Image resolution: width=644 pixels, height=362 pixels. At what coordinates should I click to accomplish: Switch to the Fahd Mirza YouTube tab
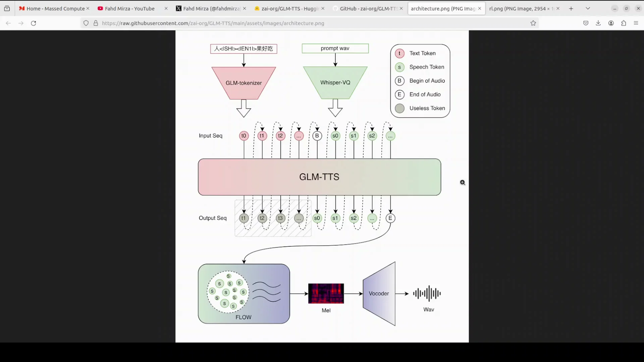129,8
